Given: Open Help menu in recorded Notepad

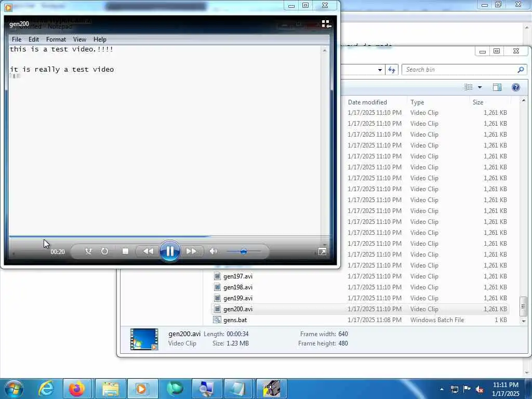Looking at the screenshot, I should (x=100, y=39).
